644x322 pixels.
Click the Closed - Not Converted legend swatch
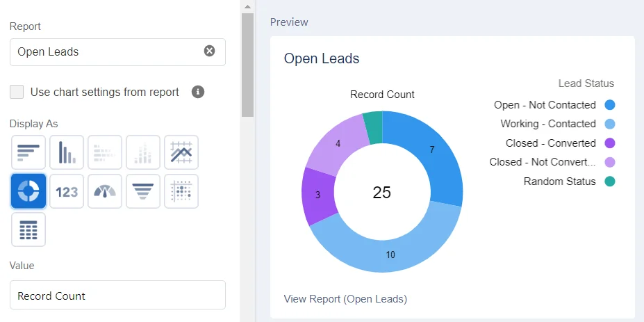pyautogui.click(x=610, y=162)
